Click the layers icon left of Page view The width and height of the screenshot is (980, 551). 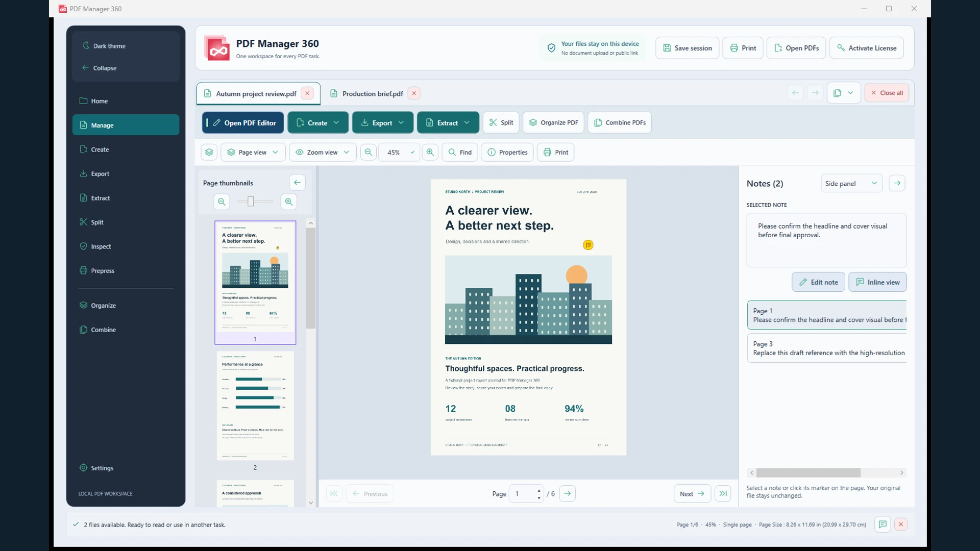(x=209, y=152)
